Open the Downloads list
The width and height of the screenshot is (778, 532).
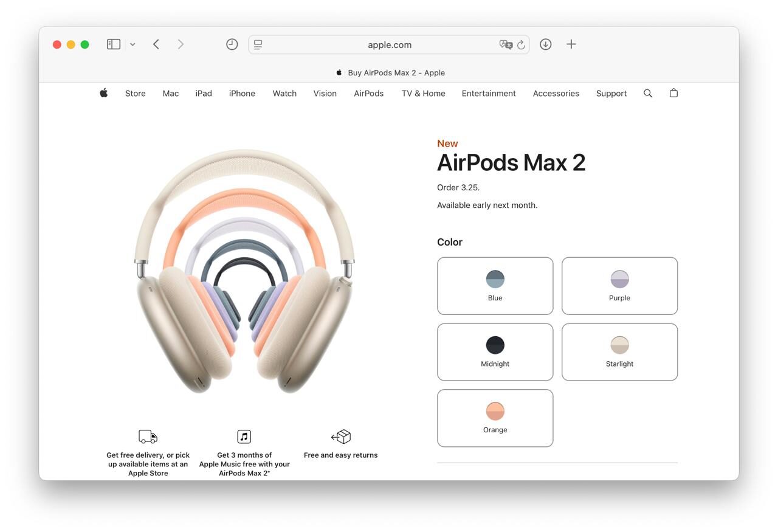point(545,44)
